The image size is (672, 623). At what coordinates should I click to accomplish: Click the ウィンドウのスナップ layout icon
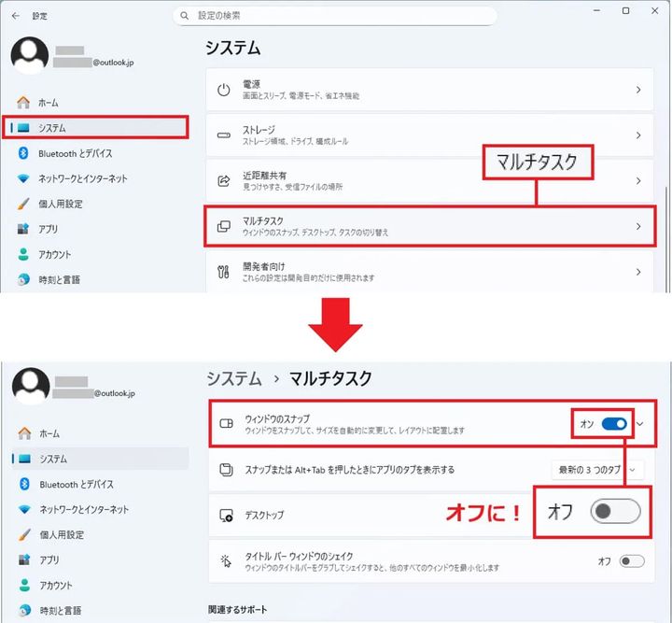click(x=225, y=424)
